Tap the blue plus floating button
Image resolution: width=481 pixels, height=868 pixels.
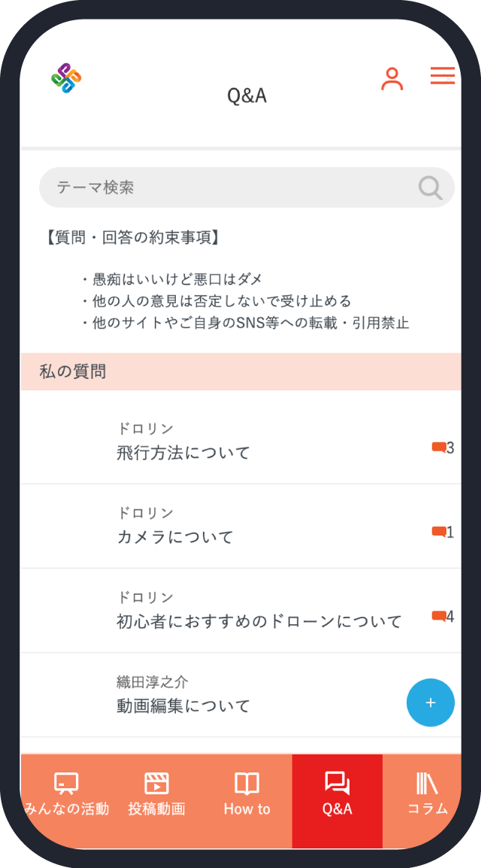431,703
